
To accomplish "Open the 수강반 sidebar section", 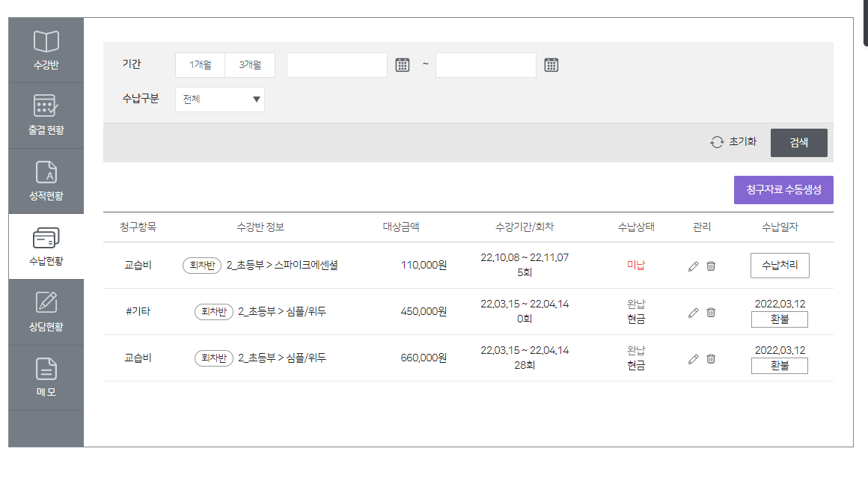I will click(x=46, y=50).
